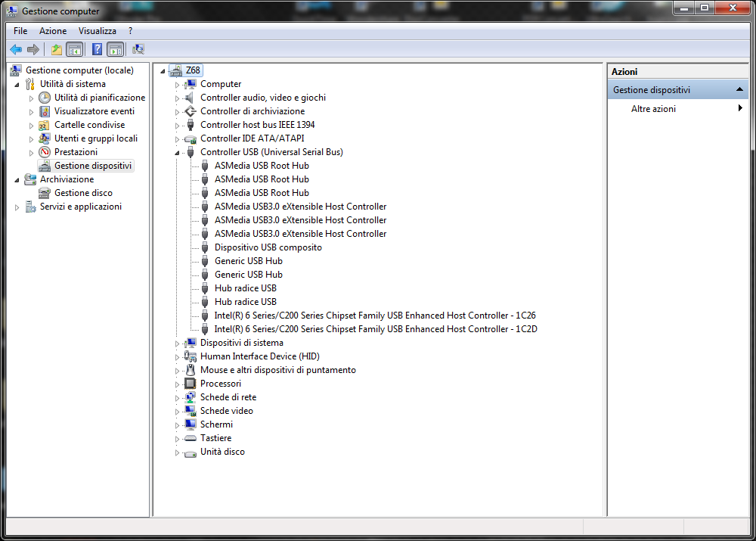Open the Azione menu

click(x=53, y=31)
